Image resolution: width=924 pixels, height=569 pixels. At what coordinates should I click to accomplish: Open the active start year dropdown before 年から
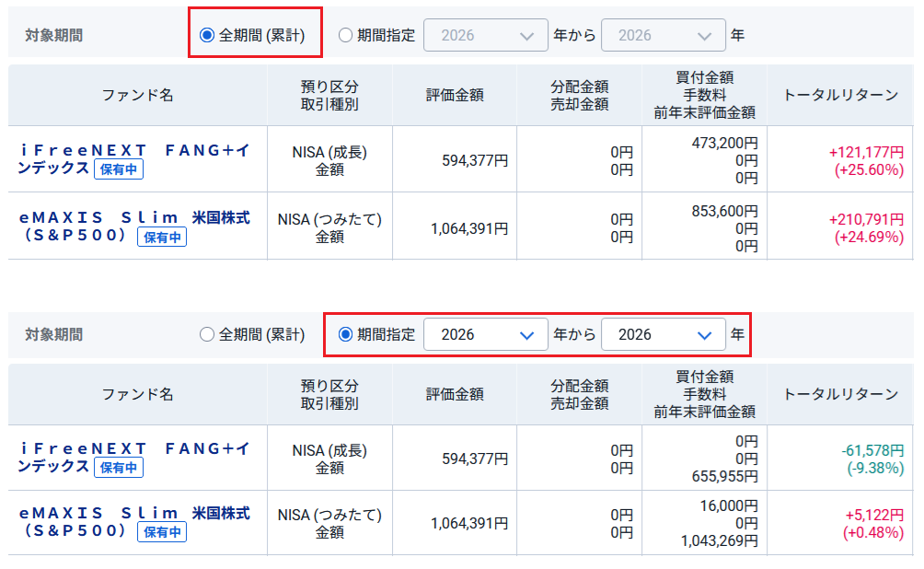(x=486, y=335)
